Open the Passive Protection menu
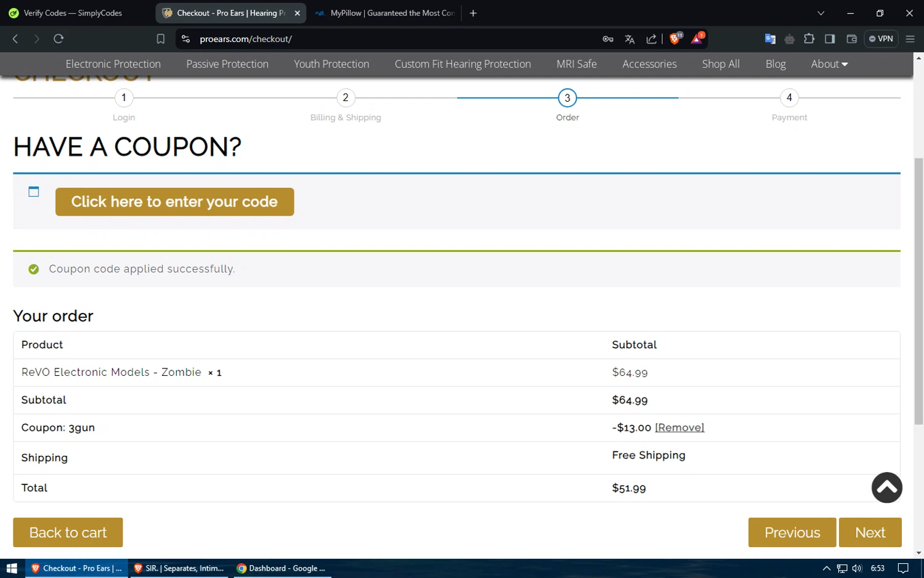The width and height of the screenshot is (924, 578). [227, 64]
